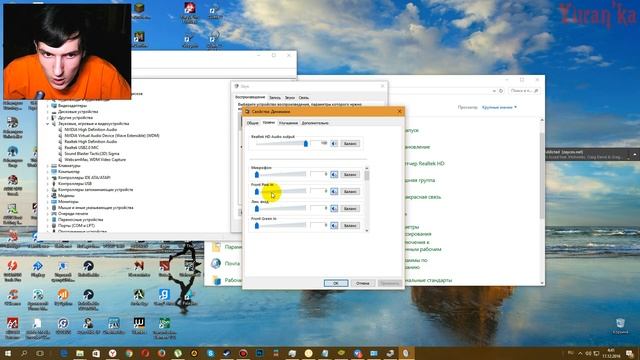Switch to the Уровни tab

tap(269, 122)
